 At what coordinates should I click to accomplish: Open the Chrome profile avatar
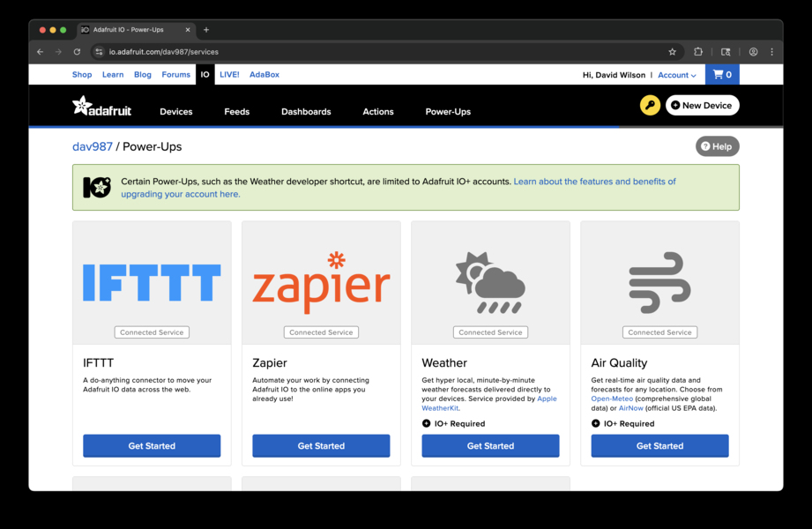(x=752, y=51)
